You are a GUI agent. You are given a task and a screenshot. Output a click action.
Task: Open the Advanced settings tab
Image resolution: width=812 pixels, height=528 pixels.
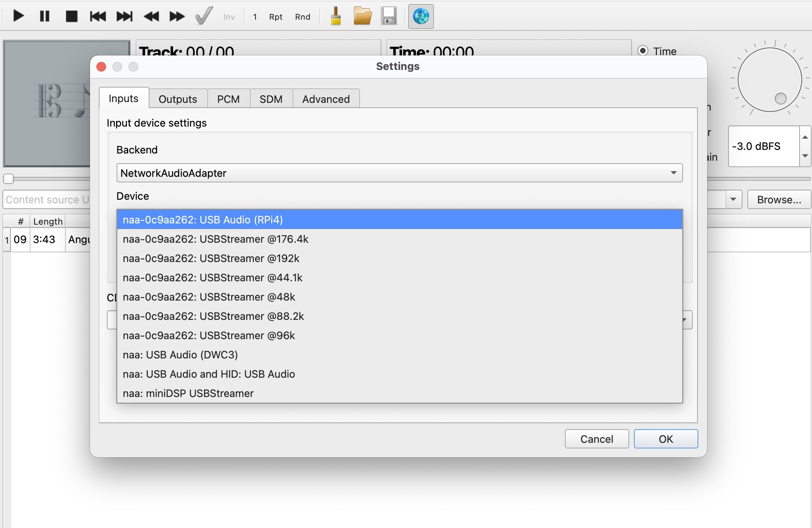326,99
